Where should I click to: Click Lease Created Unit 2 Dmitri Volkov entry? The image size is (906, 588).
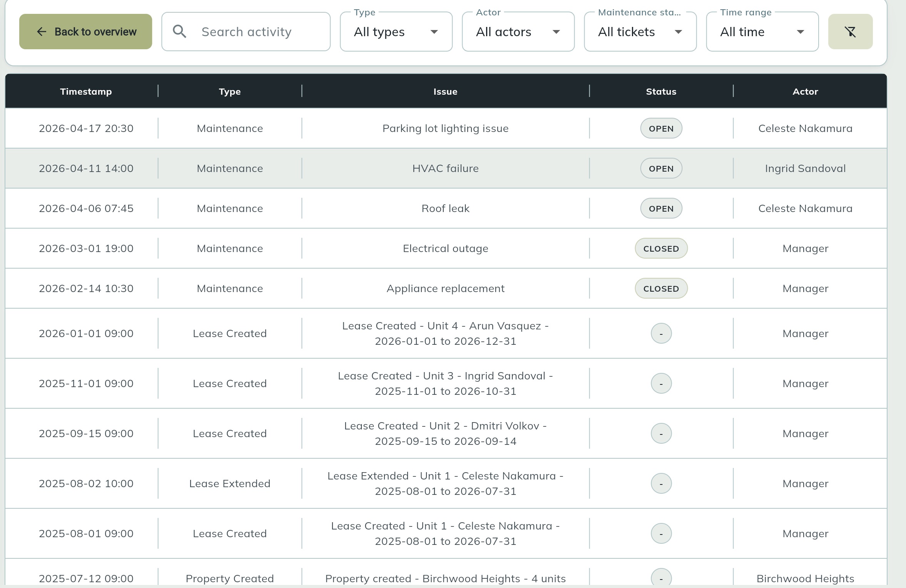[x=445, y=434]
